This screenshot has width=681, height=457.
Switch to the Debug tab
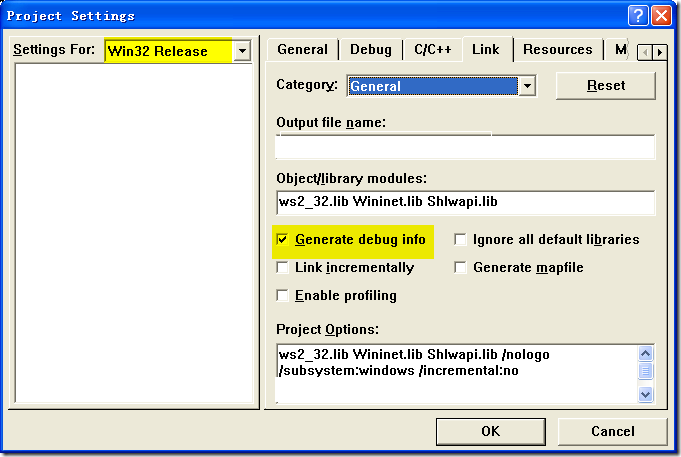click(x=370, y=50)
